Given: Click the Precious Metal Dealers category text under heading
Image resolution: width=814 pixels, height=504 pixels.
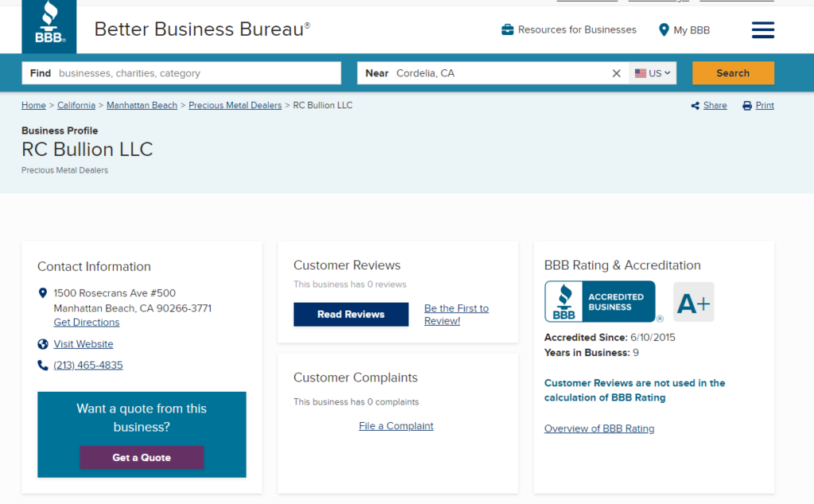Looking at the screenshot, I should (x=65, y=170).
